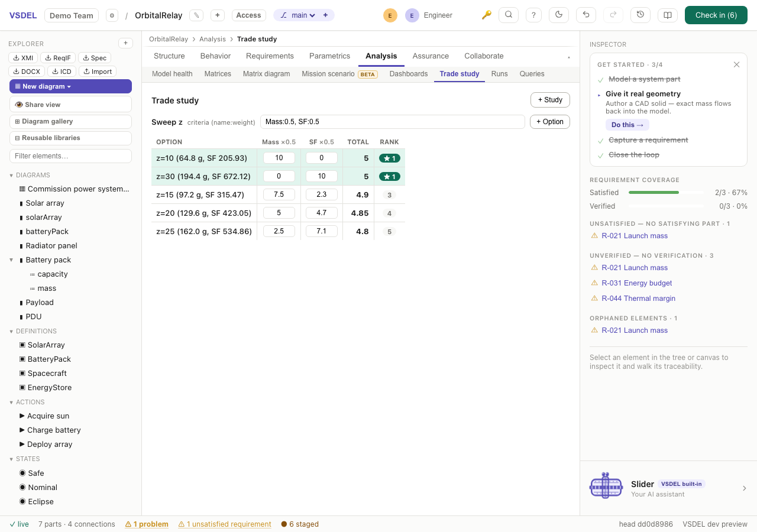Click the + Option button
Image resolution: width=757 pixels, height=532 pixels.
coord(550,122)
